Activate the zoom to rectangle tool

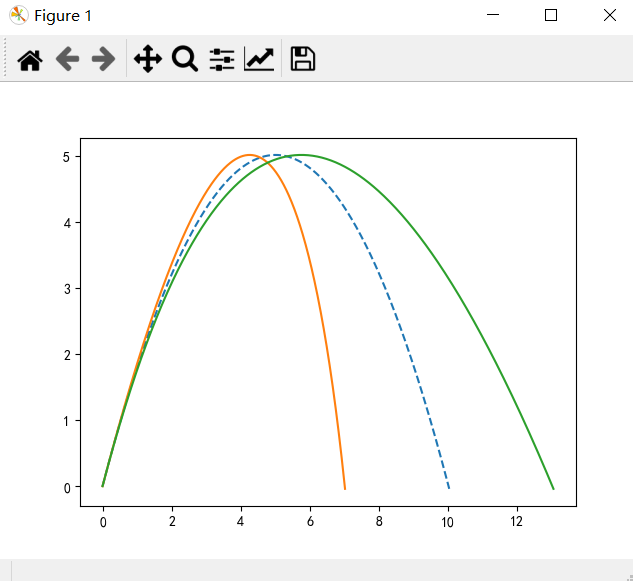[x=185, y=59]
